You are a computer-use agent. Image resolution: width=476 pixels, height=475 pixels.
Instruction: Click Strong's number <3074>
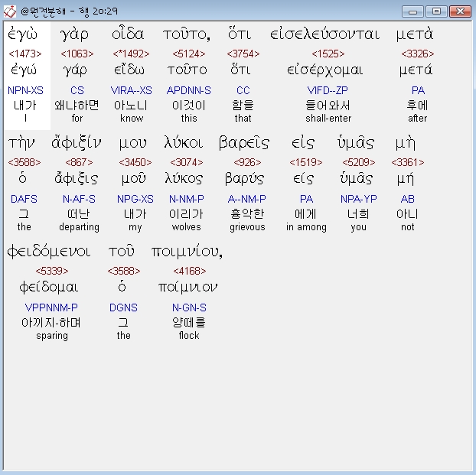pyautogui.click(x=187, y=162)
